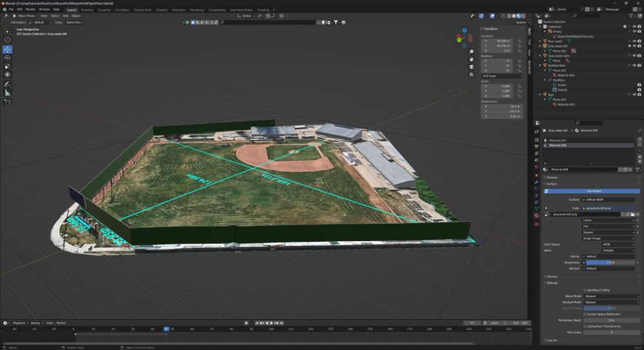Hide the Blue seats collection in viewport
The width and height of the screenshot is (644, 350).
[634, 41]
